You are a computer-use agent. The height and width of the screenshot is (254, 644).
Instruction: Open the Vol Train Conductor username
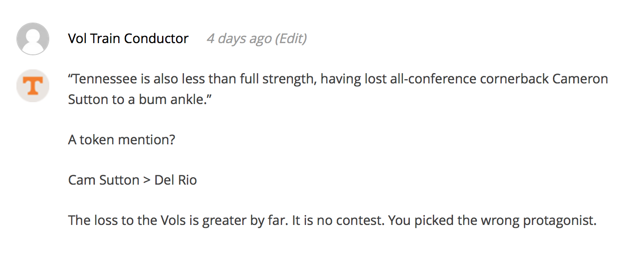coord(128,38)
